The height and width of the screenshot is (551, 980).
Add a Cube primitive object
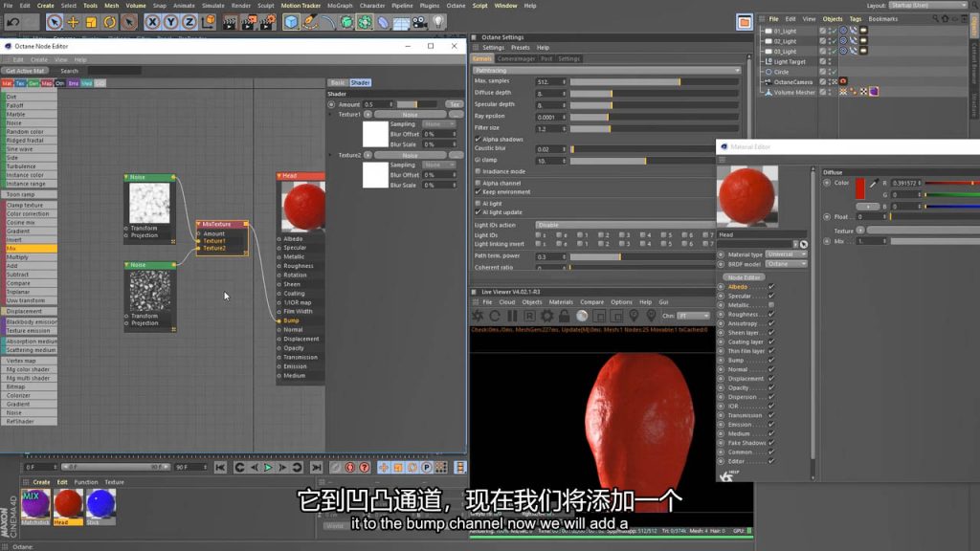coord(291,22)
